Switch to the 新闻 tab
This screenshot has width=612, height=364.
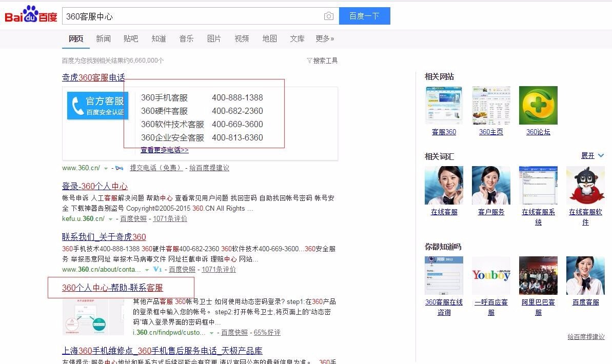pyautogui.click(x=104, y=38)
